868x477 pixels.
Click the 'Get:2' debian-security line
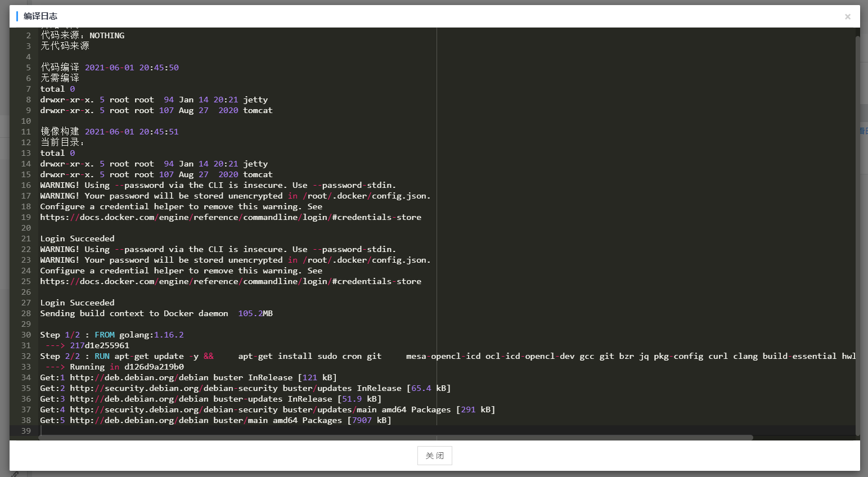tap(245, 388)
